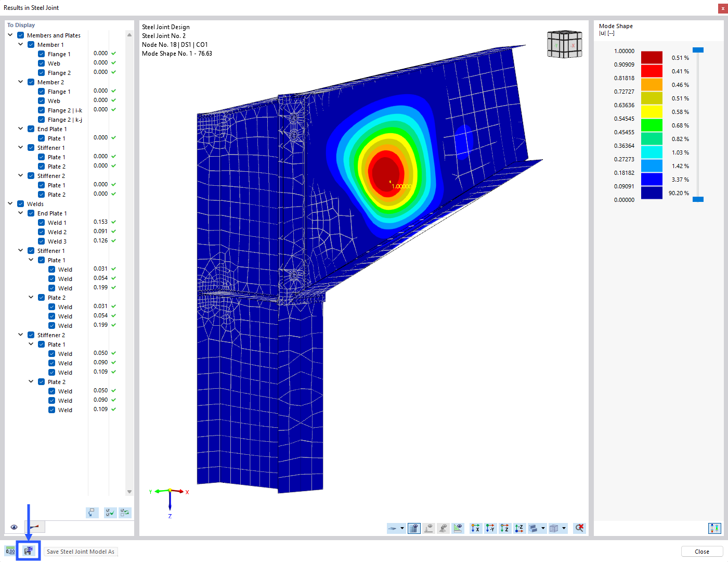Open dropdown arrow beside deformation display icon

coord(402,528)
